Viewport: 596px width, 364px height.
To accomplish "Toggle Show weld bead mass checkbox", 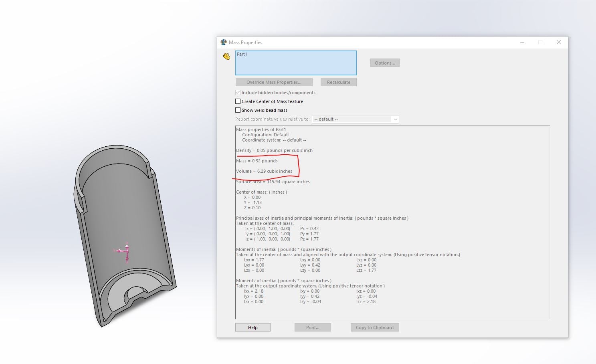I will pyautogui.click(x=238, y=110).
